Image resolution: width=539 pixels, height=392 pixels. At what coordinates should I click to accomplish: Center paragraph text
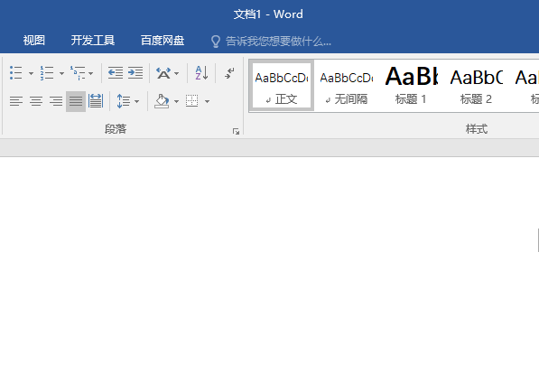pyautogui.click(x=36, y=101)
